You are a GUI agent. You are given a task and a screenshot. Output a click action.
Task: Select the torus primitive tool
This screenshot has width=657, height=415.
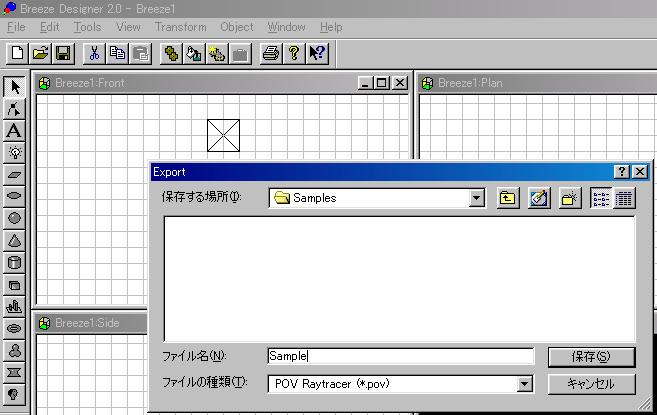[x=15, y=329]
